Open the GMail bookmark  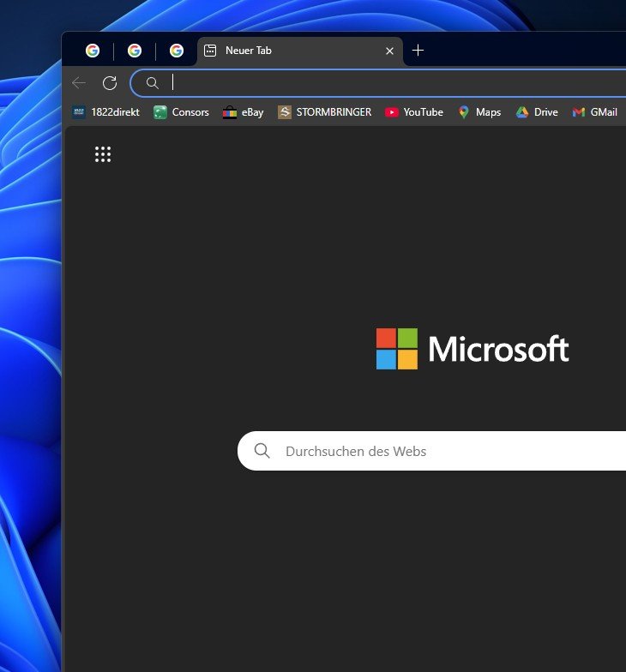coord(595,112)
